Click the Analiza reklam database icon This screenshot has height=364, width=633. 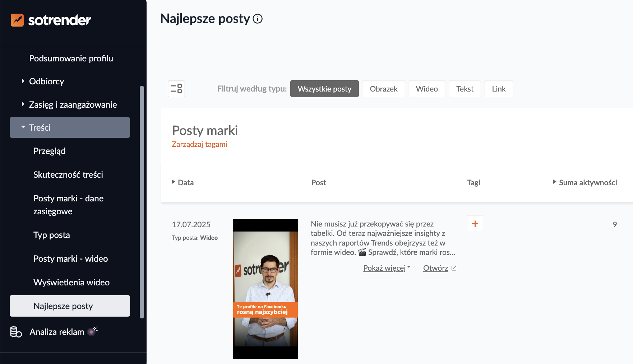coord(16,332)
